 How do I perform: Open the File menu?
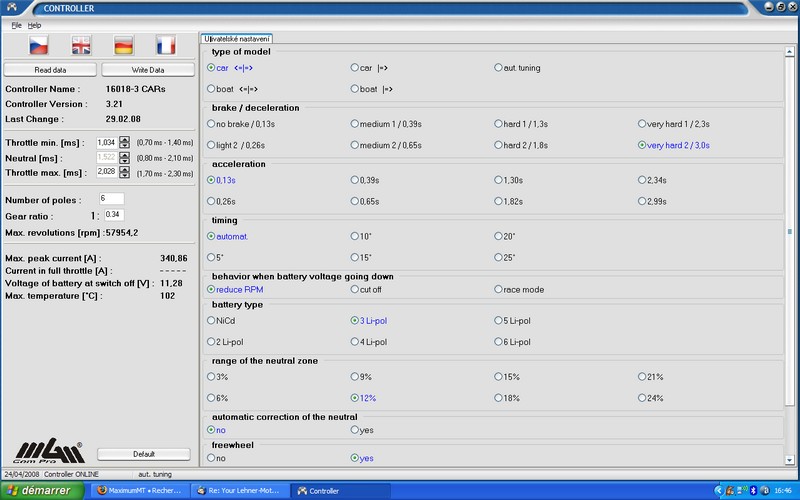pyautogui.click(x=16, y=25)
